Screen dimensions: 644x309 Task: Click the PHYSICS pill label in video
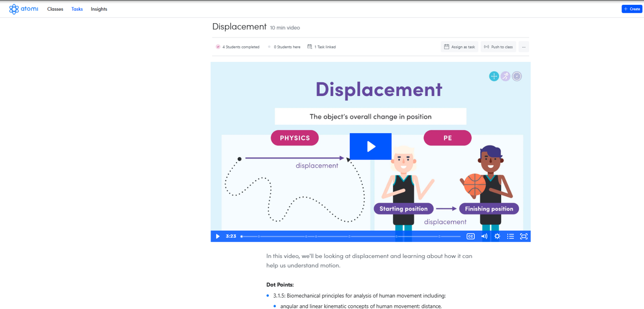(295, 138)
